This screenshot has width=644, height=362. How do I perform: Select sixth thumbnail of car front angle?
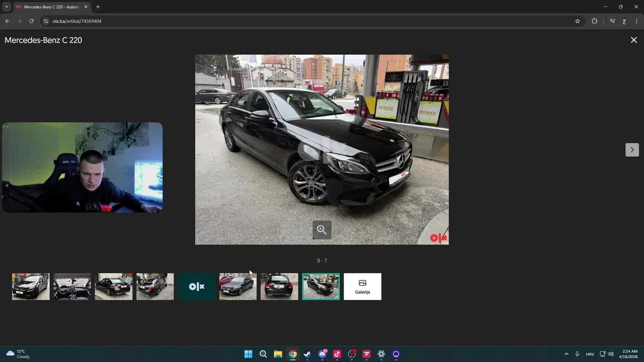(x=238, y=287)
